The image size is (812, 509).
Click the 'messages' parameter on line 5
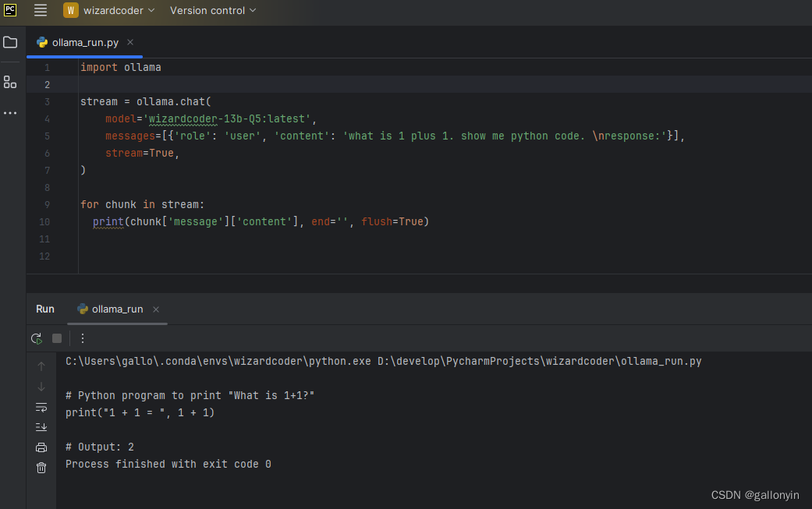130,136
